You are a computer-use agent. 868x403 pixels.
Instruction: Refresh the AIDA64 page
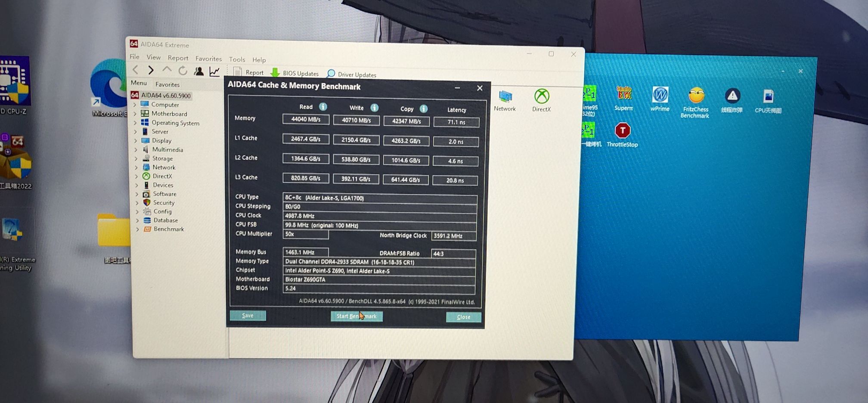click(x=183, y=71)
